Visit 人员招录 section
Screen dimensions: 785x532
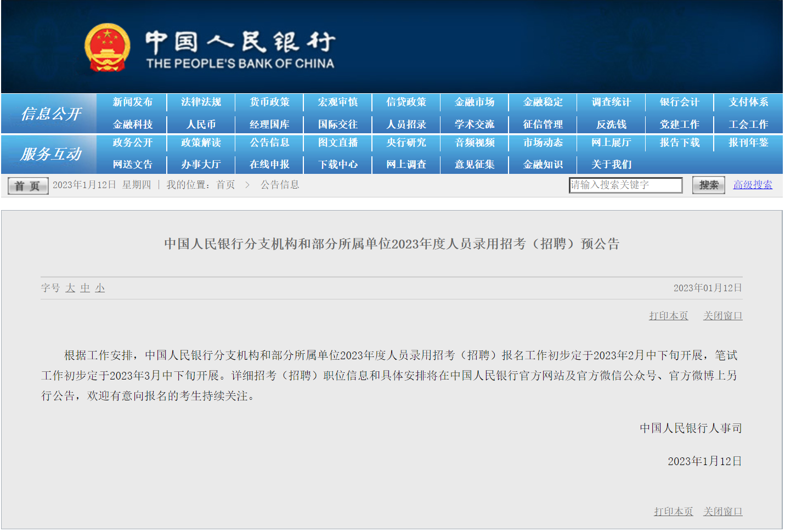click(406, 124)
